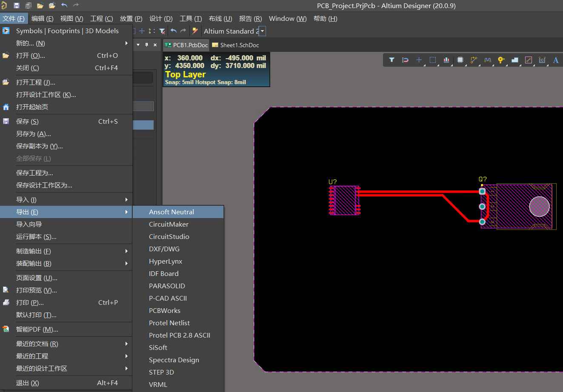This screenshot has width=563, height=392.
Task: Pick the rectangular selection tool icon
Action: click(x=433, y=60)
